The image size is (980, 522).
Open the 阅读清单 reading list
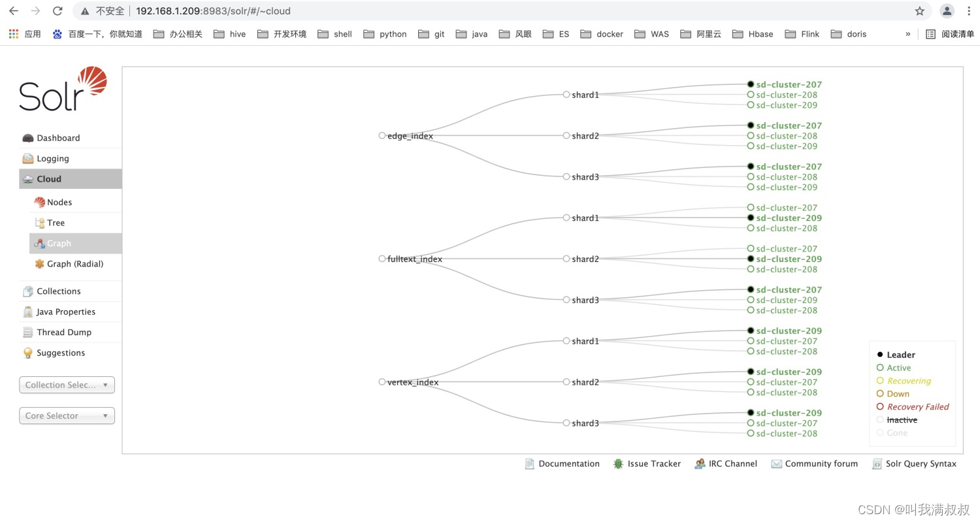950,34
